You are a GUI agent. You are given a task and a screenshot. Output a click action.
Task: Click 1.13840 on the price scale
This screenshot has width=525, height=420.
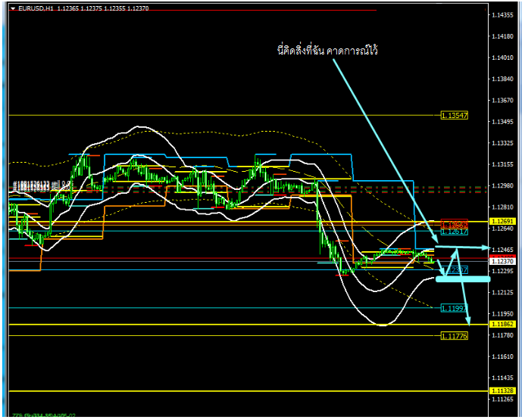point(502,79)
